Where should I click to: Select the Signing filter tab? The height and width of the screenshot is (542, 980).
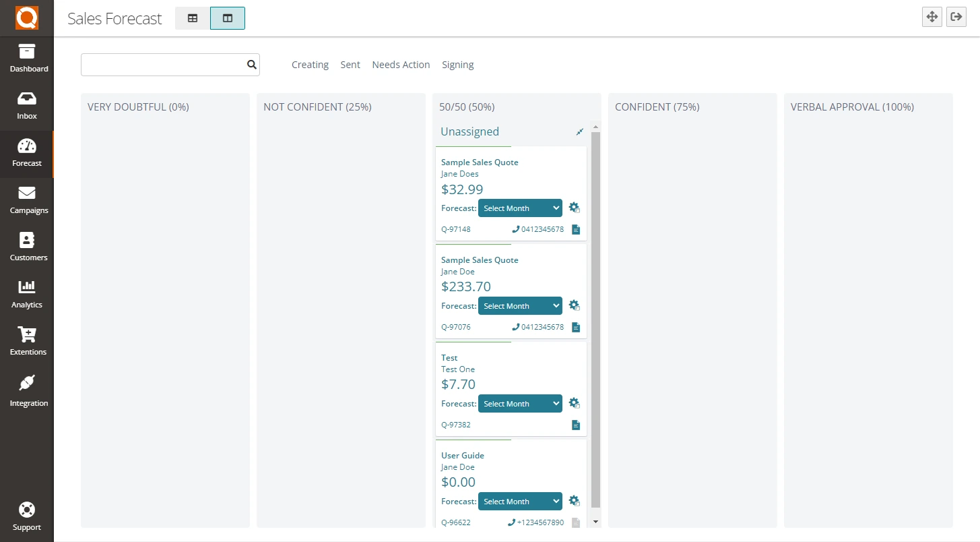tap(458, 64)
